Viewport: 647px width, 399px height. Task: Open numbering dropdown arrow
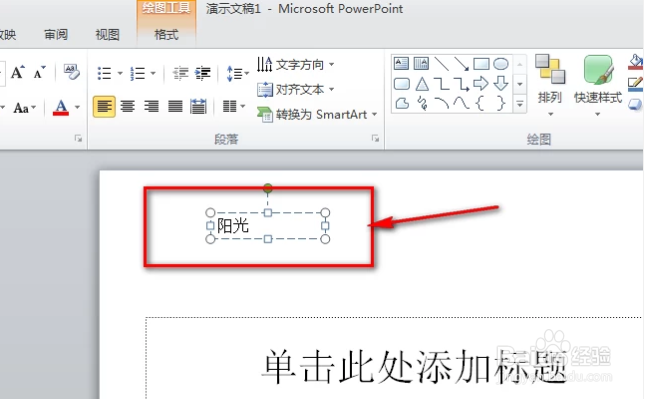tap(153, 73)
